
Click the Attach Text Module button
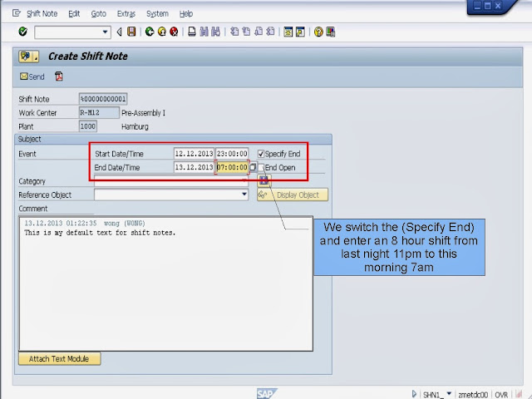coord(59,358)
